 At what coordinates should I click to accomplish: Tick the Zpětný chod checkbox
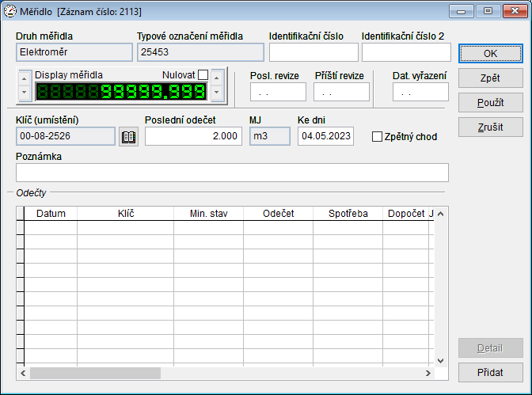tap(377, 137)
